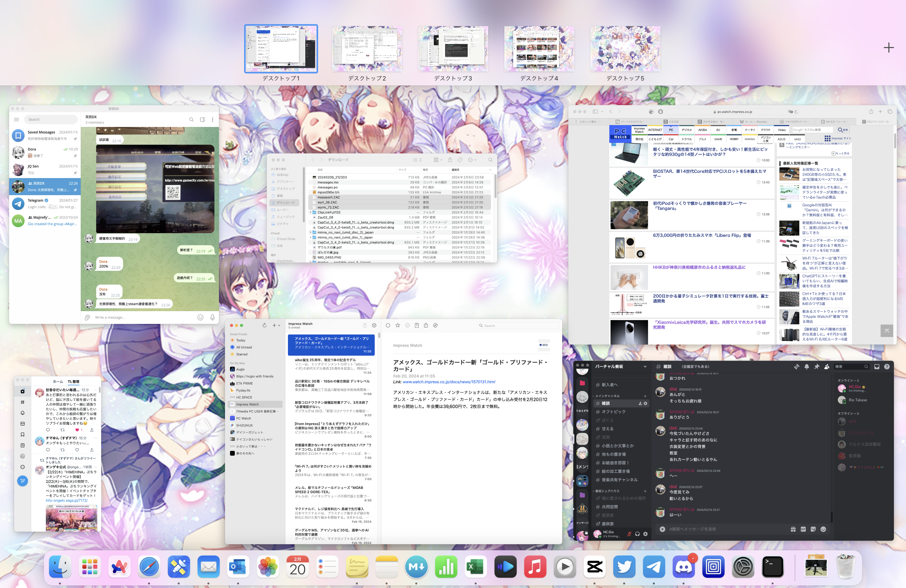
Task: Open Twitter bookmarks icon
Action: [x=22, y=434]
